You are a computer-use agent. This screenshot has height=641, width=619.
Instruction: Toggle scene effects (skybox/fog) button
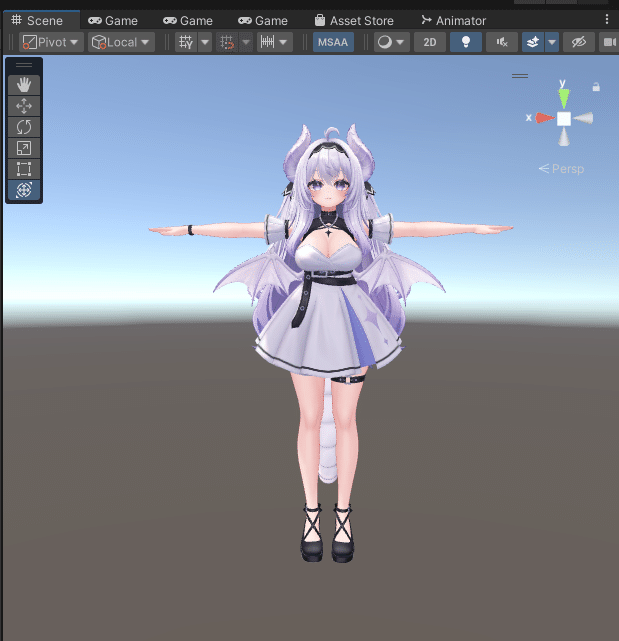(533, 42)
